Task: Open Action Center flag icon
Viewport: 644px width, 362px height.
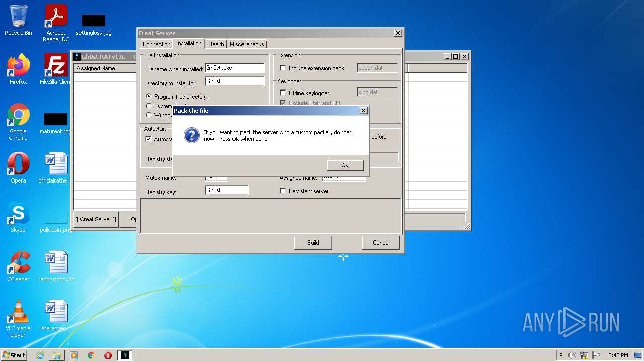Action: click(x=596, y=355)
